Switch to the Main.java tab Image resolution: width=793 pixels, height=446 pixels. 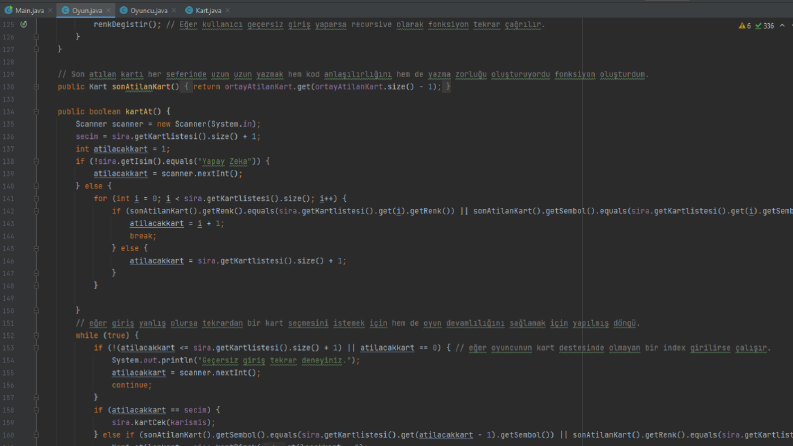[29, 10]
